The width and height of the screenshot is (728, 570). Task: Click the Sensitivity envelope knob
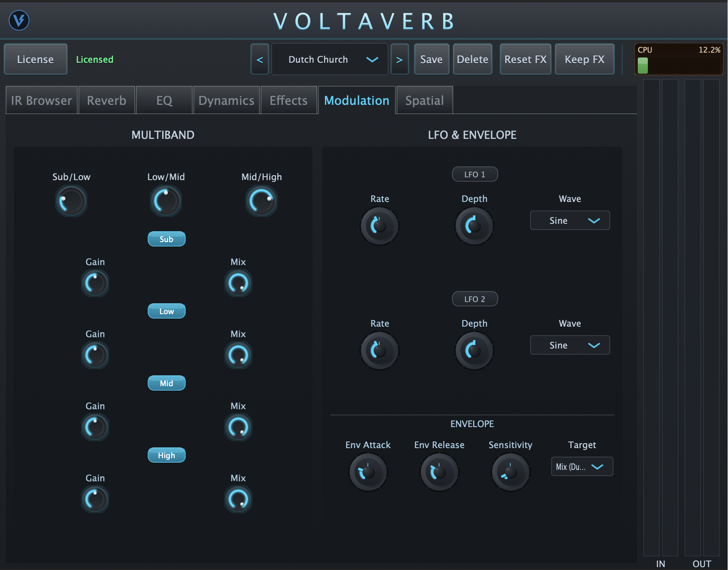point(510,472)
